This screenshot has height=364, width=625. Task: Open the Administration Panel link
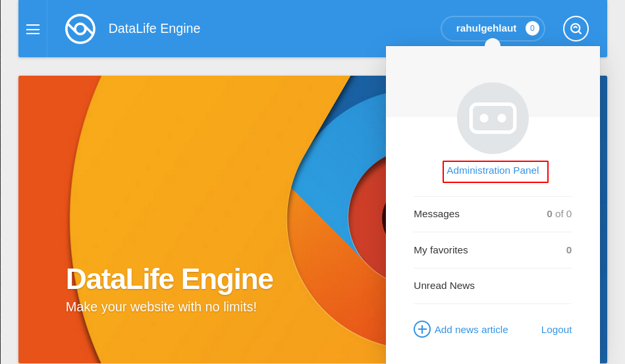pyautogui.click(x=493, y=170)
